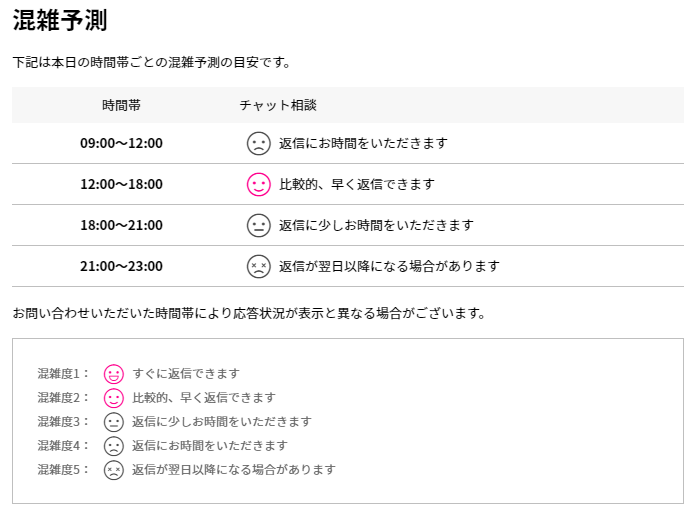Image resolution: width=696 pixels, height=516 pixels.
Task: Click the チャット相談 column header
Action: pyautogui.click(x=278, y=105)
